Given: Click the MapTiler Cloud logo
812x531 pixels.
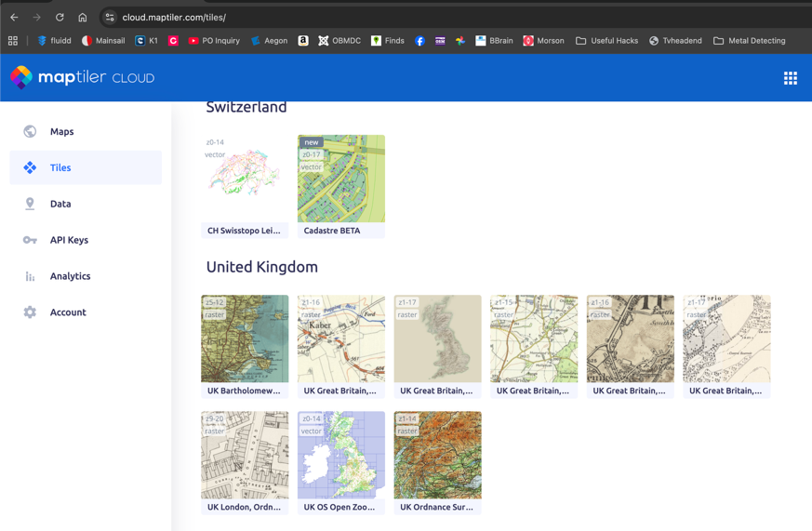Looking at the screenshot, I should pos(83,77).
